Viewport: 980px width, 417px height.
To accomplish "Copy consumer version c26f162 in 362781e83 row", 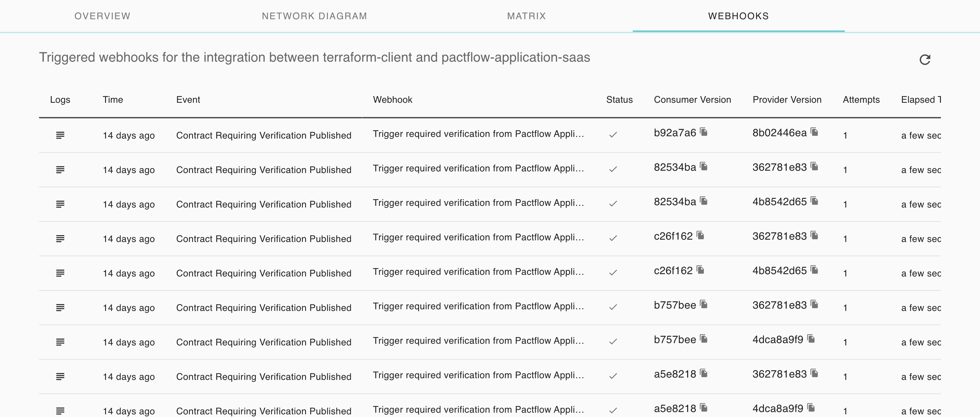I will point(700,235).
